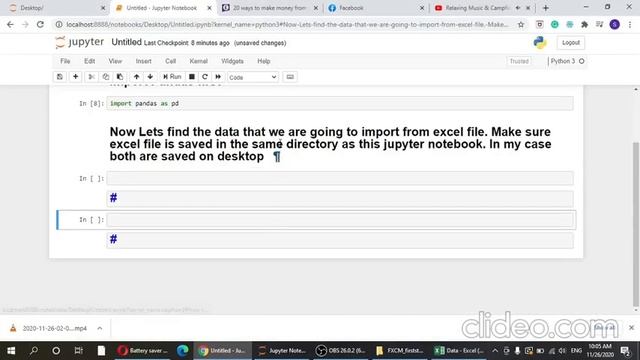640x360 pixels.
Task: Paste cells below using the paste icon
Action: coord(120,77)
